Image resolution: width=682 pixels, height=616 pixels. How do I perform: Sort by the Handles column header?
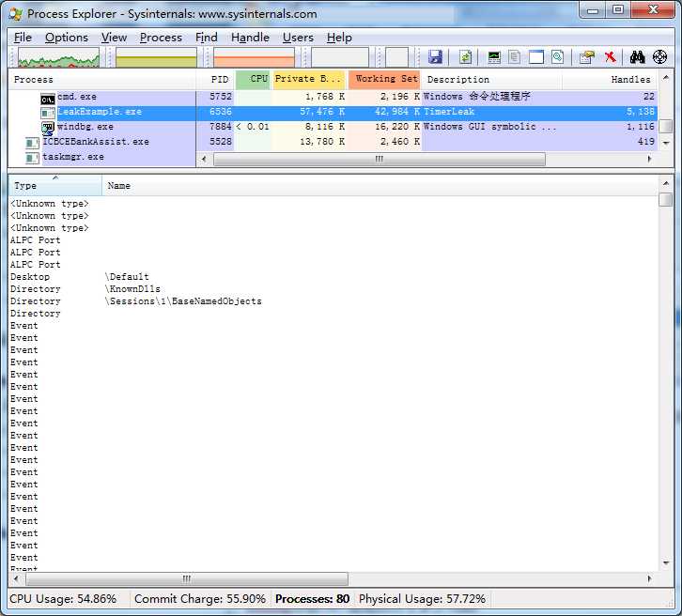coord(610,80)
